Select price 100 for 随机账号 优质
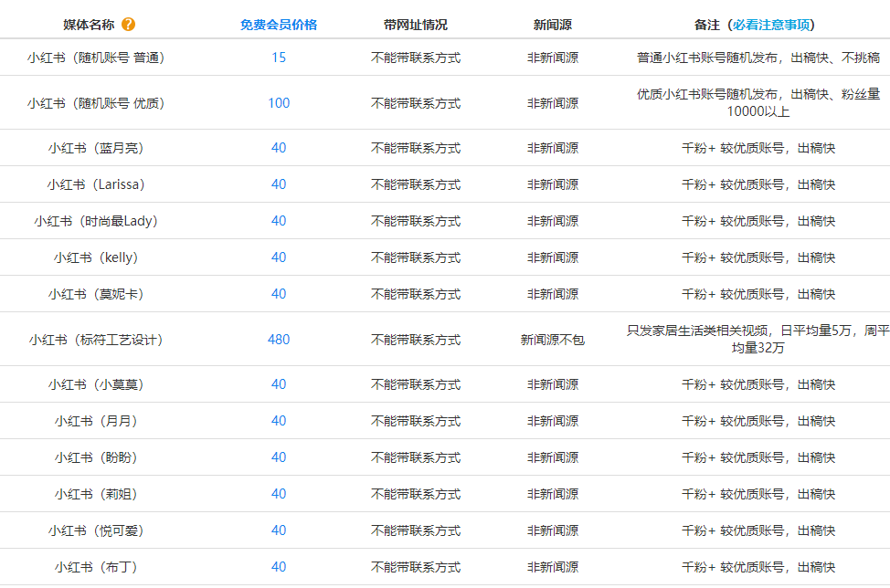 [279, 102]
